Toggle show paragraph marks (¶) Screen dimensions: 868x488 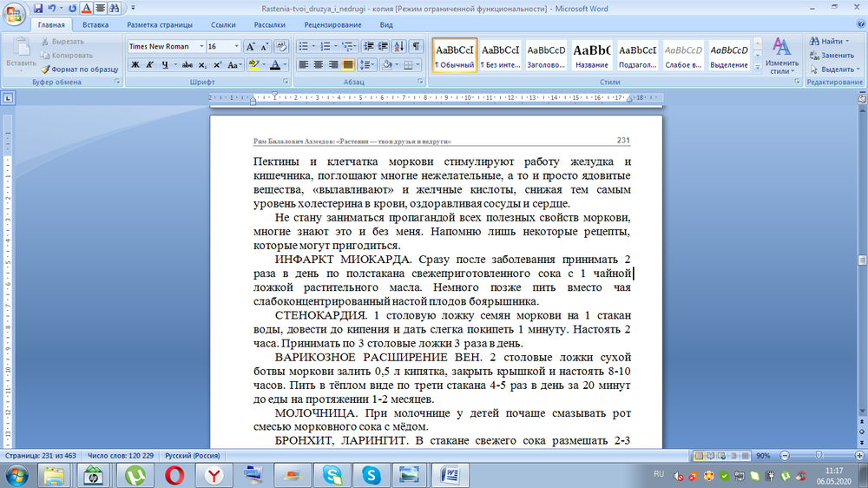click(x=416, y=46)
